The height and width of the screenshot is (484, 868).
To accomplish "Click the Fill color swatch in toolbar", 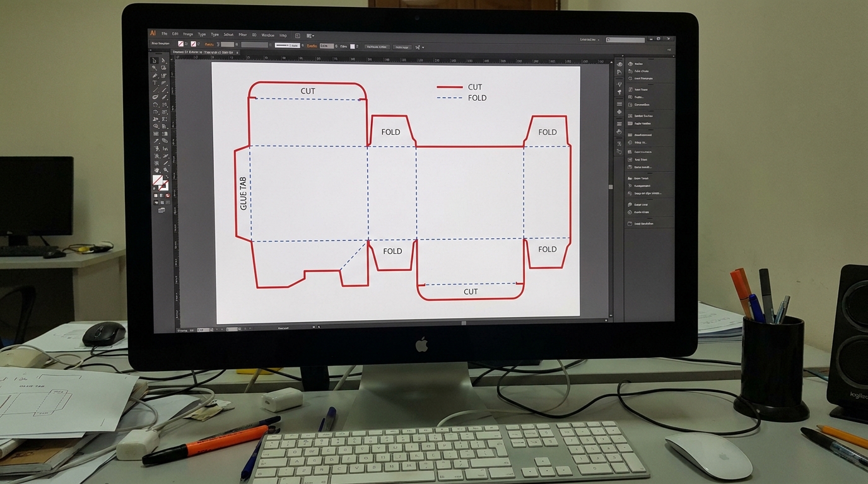I will [x=158, y=179].
